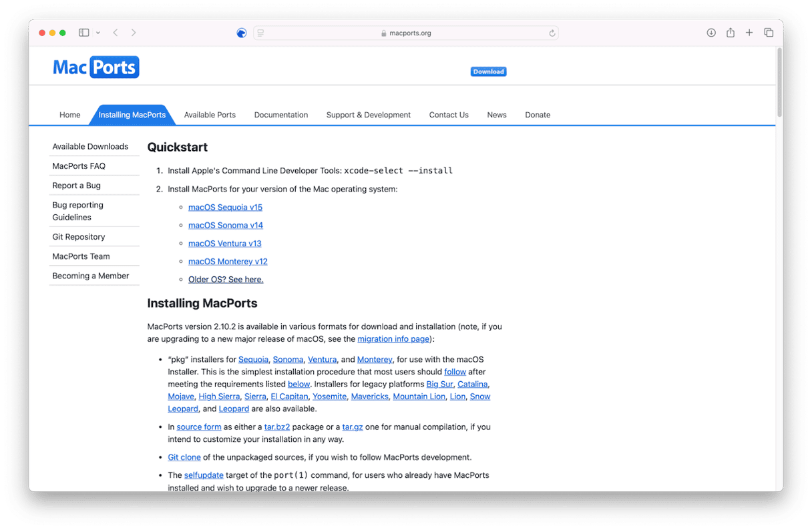Click the blue extension icon beside the address bar
The height and width of the screenshot is (530, 812).
[242, 33]
